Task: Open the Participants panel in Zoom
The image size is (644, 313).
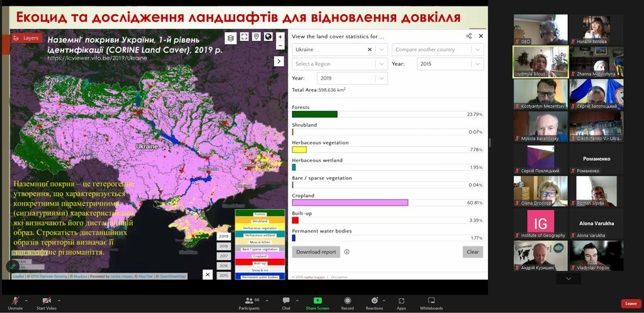Action: (249, 304)
